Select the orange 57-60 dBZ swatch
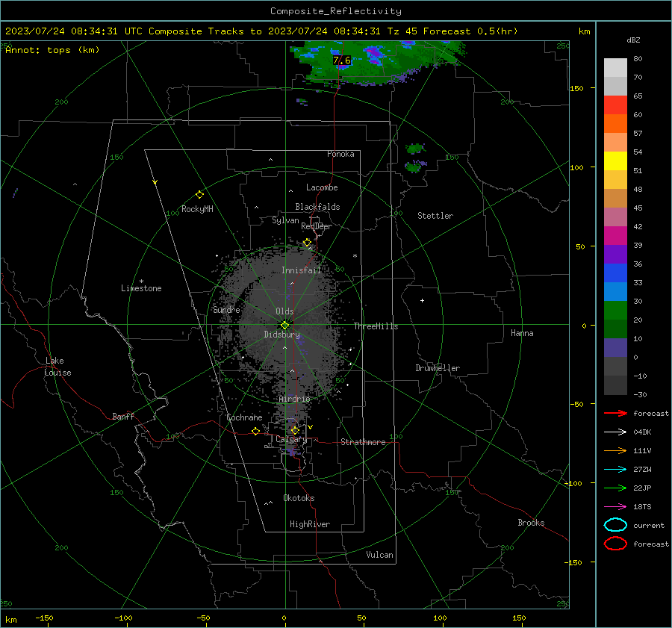The width and height of the screenshot is (672, 628). point(615,124)
